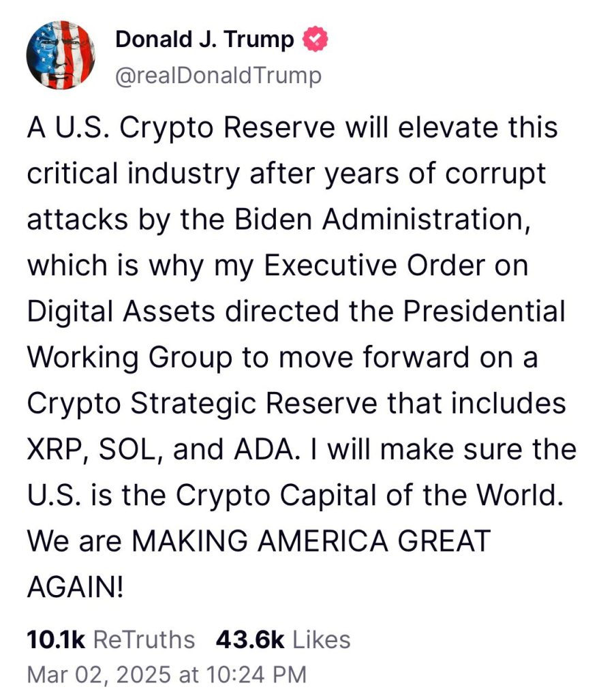
Task: Click the words MAKING AMERICA GREAT
Action: [310, 541]
